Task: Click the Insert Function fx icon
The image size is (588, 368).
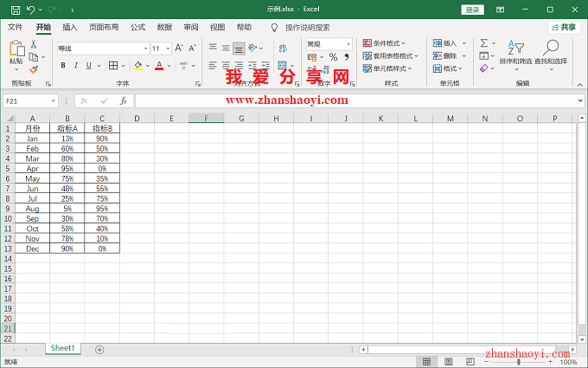Action: (x=124, y=101)
